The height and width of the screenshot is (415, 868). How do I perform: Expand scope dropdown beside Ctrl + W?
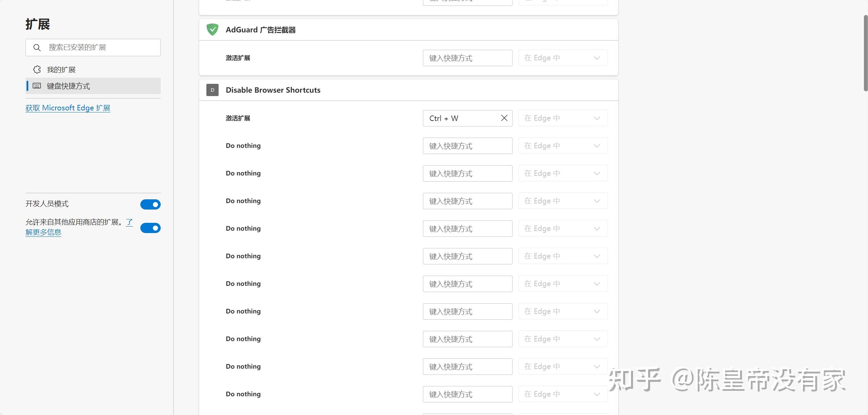563,118
